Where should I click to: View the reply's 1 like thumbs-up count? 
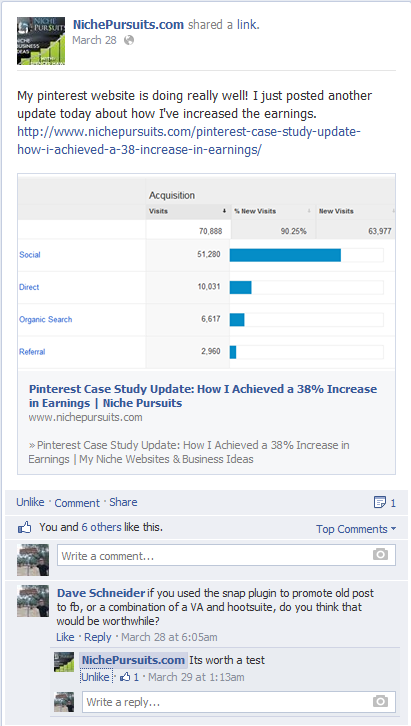coord(129,677)
